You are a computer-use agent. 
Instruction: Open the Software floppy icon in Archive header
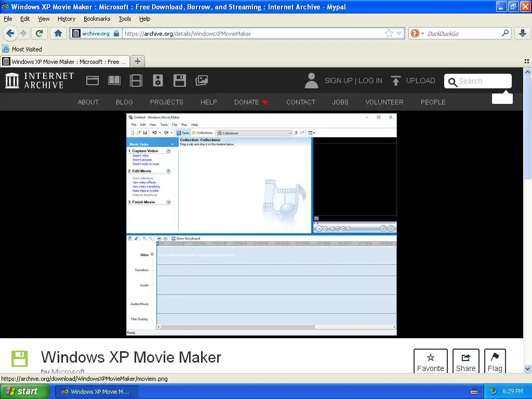click(179, 81)
